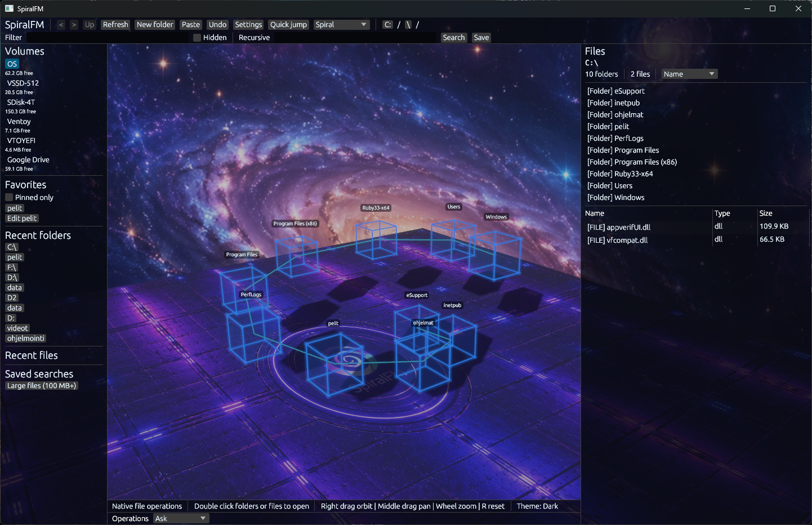Open the Spiral layout dropdown
Viewport: 812px width, 525px height.
pos(341,25)
